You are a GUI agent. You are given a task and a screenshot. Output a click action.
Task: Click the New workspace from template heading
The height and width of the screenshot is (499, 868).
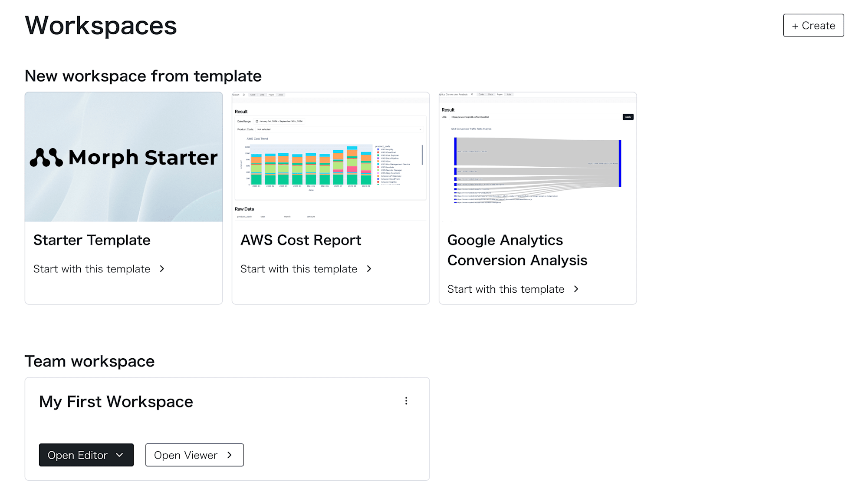pos(143,76)
